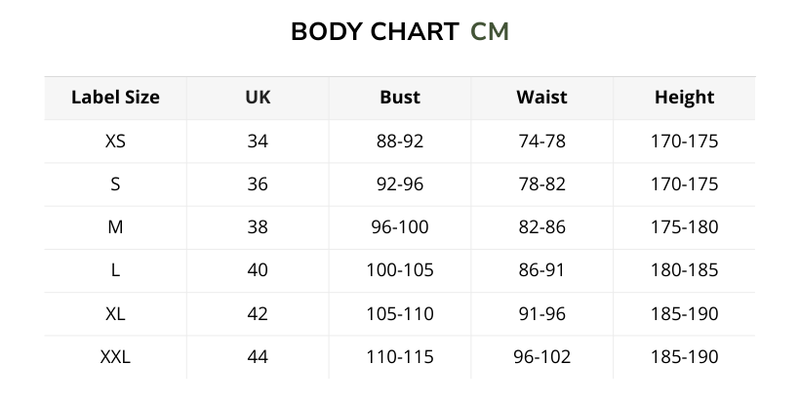Select the L label size cell

click(x=115, y=270)
